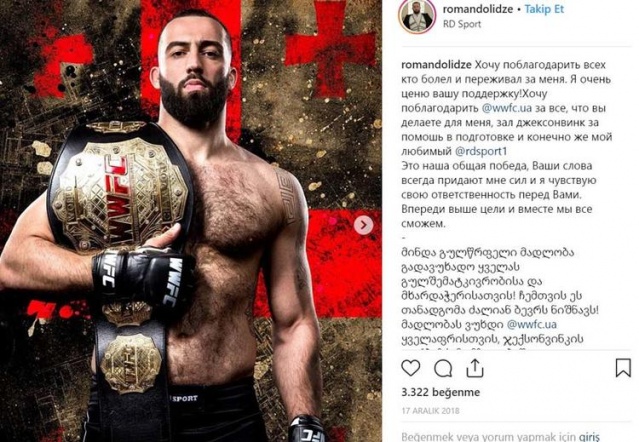639x442 pixels.
Task: Open the 17 ARALIK 2018 post date
Action: coord(430,411)
